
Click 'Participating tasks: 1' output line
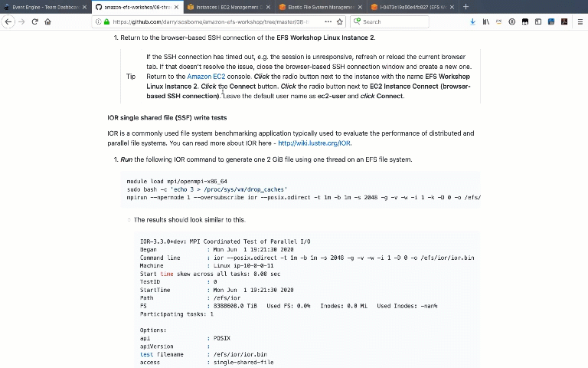pos(177,314)
